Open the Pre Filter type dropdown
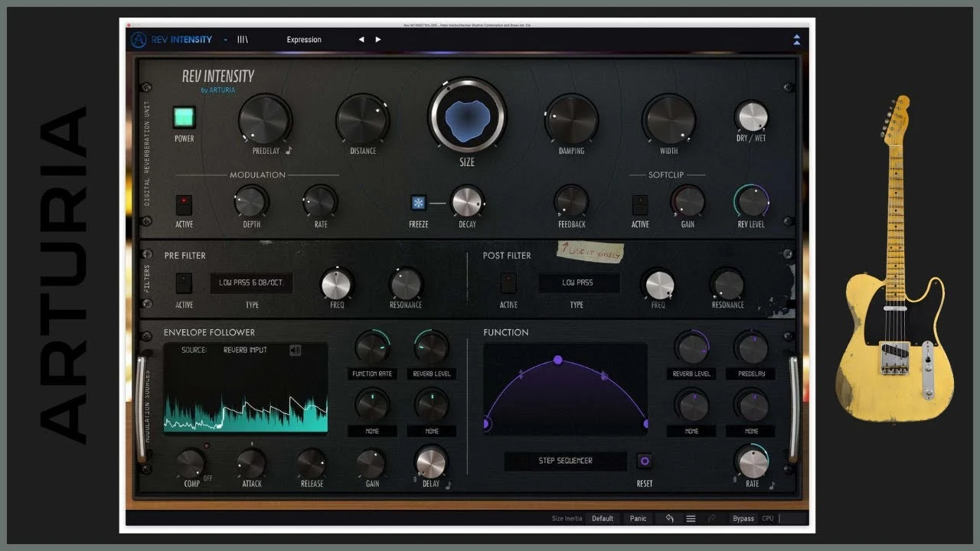 [251, 283]
